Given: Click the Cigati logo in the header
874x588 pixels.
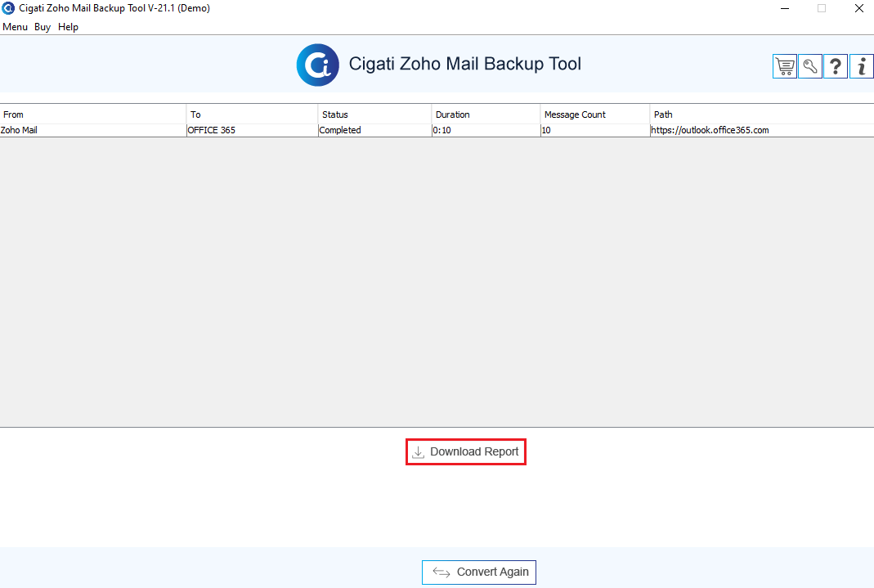Looking at the screenshot, I should (x=318, y=65).
